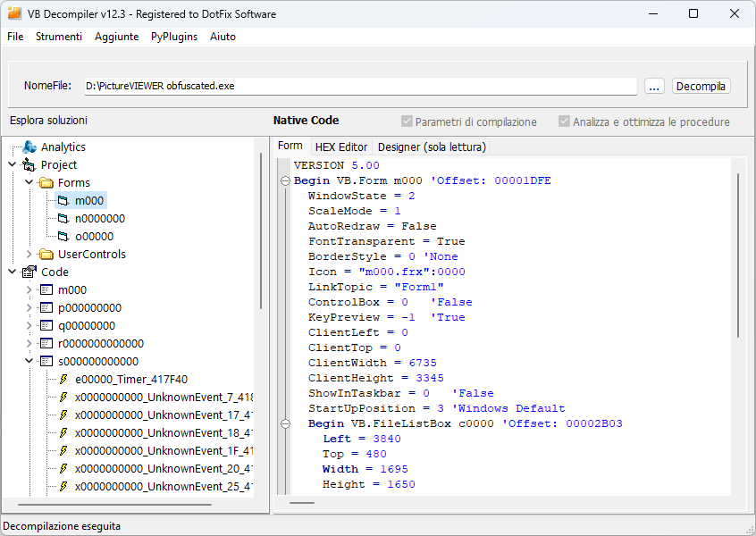Click the Decompila button
Image resolution: width=756 pixels, height=536 pixels.
point(701,87)
